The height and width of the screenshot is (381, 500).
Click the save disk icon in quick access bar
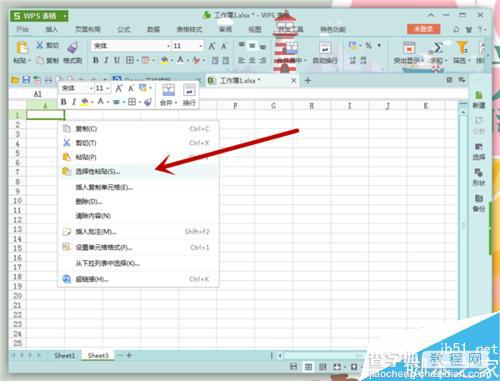pyautogui.click(x=26, y=80)
